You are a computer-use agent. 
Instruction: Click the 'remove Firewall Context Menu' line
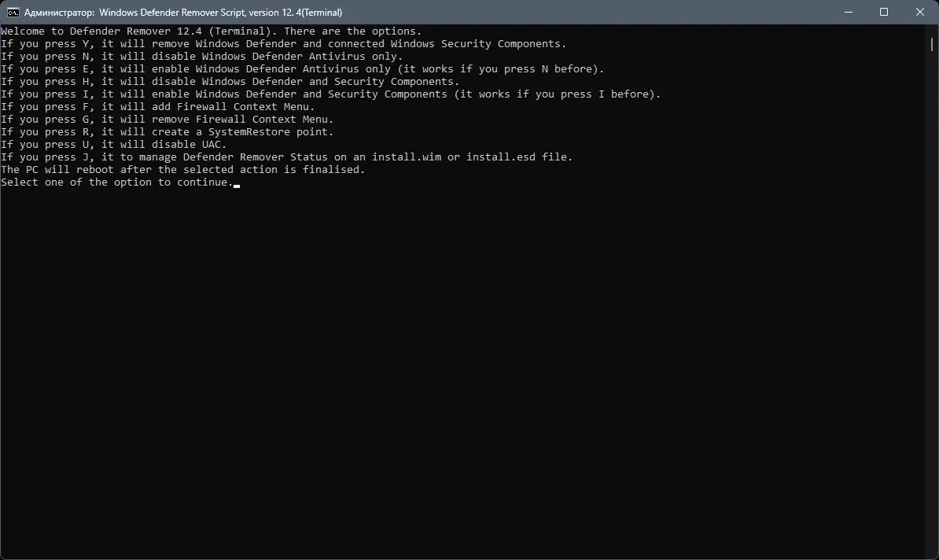pos(167,120)
